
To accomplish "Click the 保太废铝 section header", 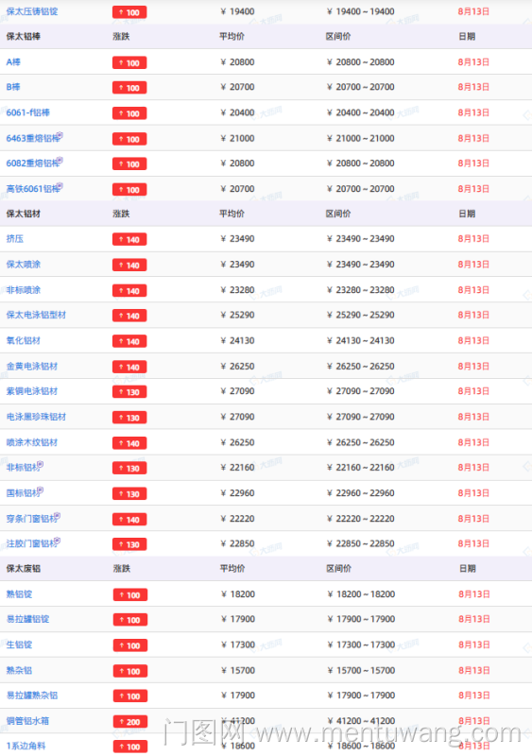I will pos(24,569).
